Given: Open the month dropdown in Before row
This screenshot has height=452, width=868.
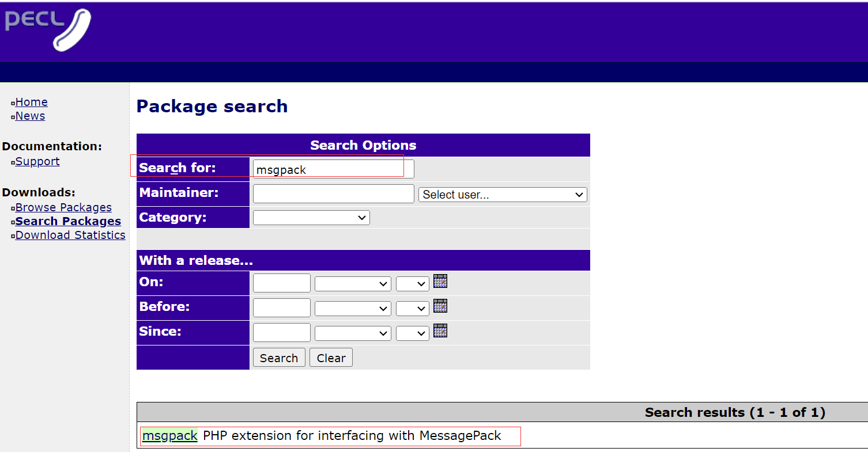Looking at the screenshot, I should click(353, 309).
